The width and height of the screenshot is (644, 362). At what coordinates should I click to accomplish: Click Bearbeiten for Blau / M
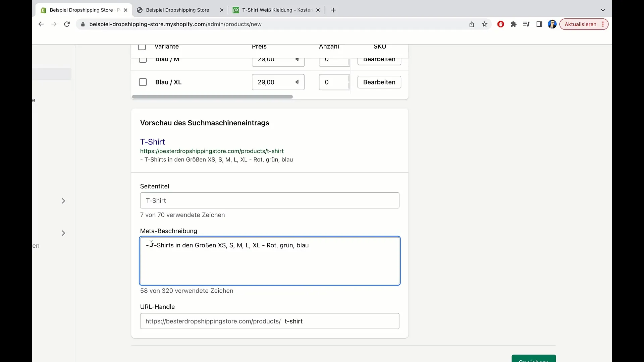379,60
